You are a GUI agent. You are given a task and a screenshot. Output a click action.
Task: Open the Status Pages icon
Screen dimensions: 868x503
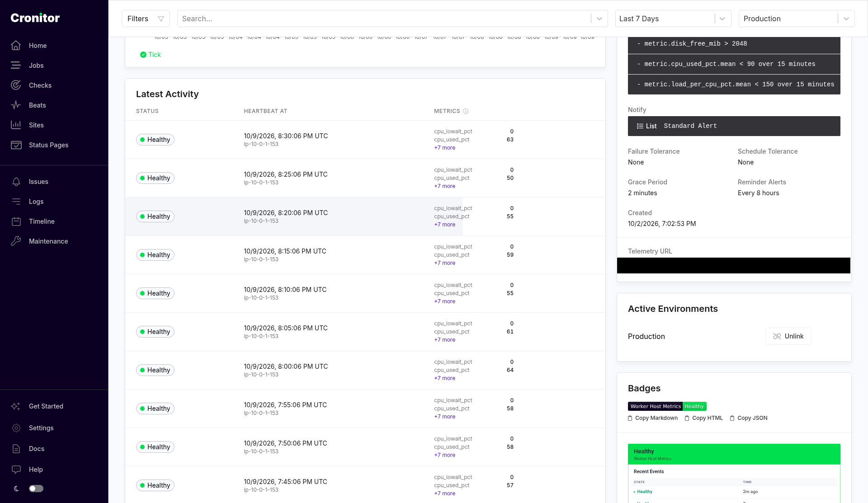pyautogui.click(x=16, y=145)
